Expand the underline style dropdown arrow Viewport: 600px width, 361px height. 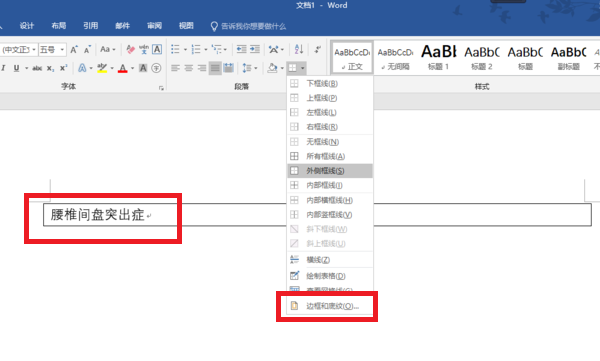[x=26, y=69]
